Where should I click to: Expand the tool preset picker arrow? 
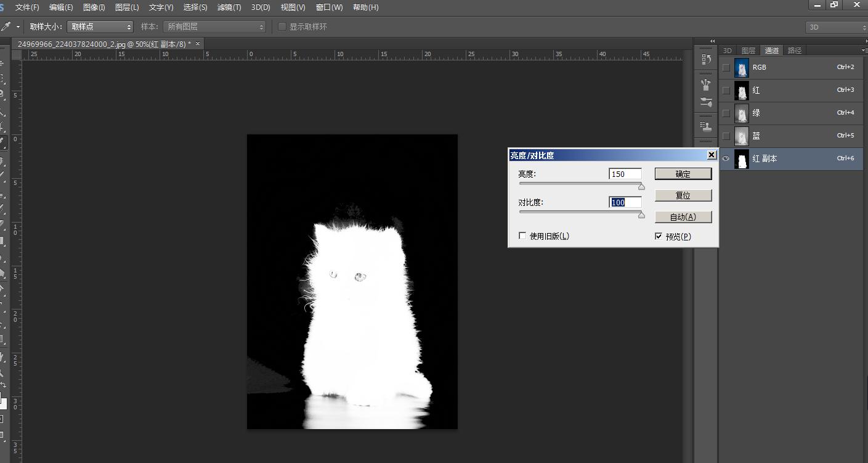[18, 27]
